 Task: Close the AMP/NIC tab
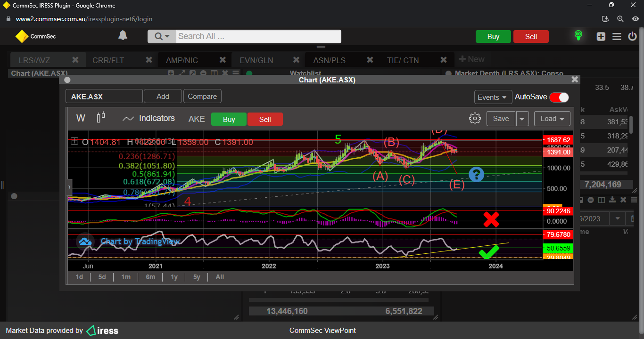tap(223, 60)
